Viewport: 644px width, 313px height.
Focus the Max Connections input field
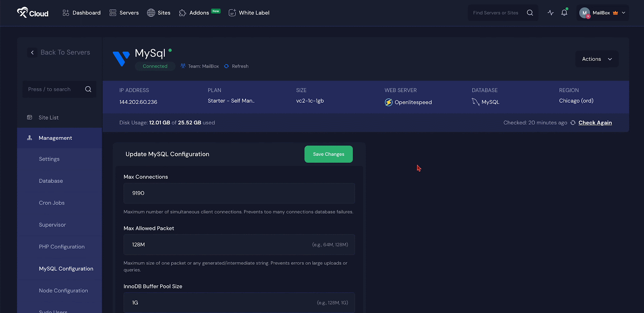pos(239,193)
